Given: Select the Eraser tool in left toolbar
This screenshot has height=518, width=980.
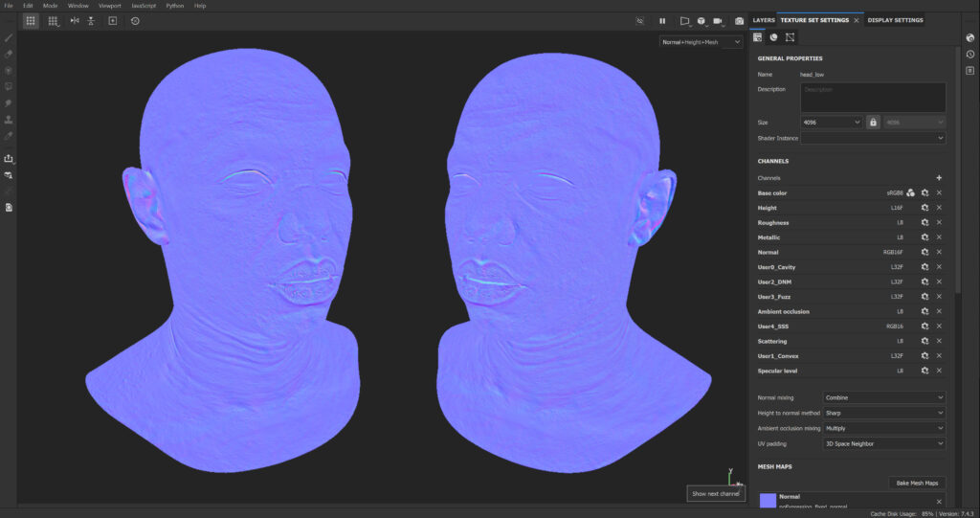Looking at the screenshot, I should [9, 54].
